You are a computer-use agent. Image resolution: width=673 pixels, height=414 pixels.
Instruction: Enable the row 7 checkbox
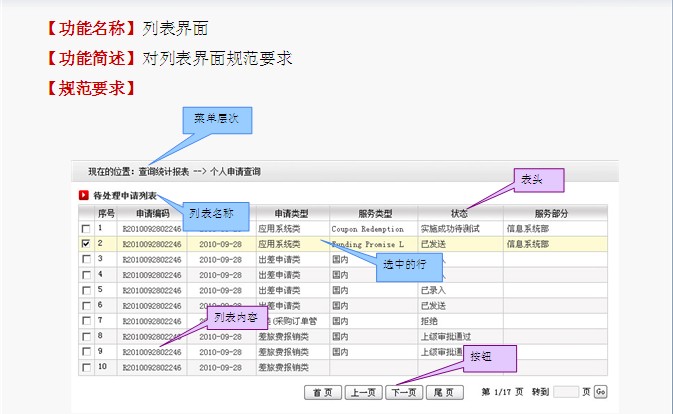[x=86, y=320]
